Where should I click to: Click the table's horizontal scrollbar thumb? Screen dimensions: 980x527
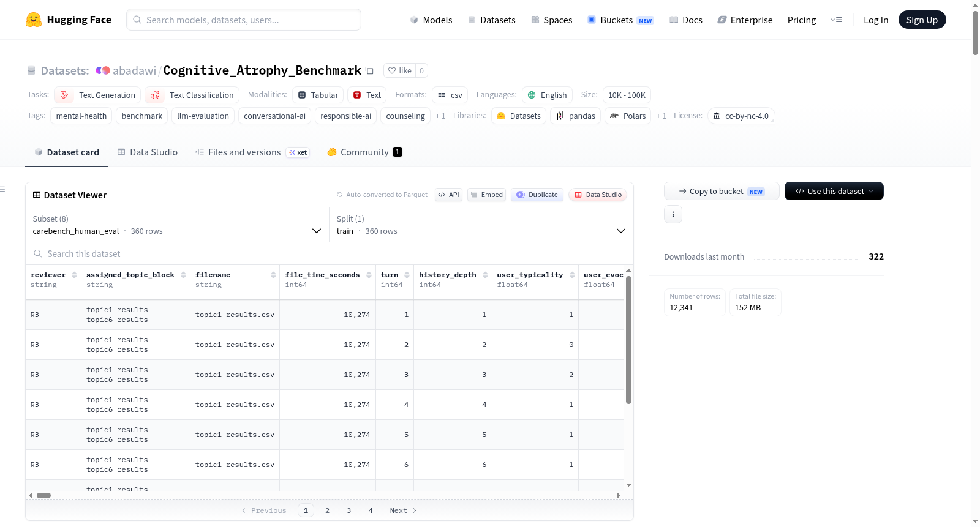coord(43,495)
